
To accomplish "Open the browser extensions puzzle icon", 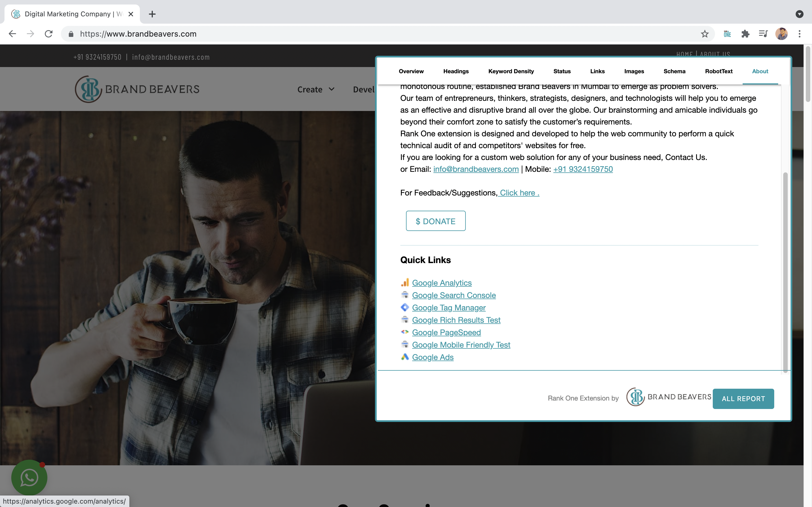I will tap(745, 34).
